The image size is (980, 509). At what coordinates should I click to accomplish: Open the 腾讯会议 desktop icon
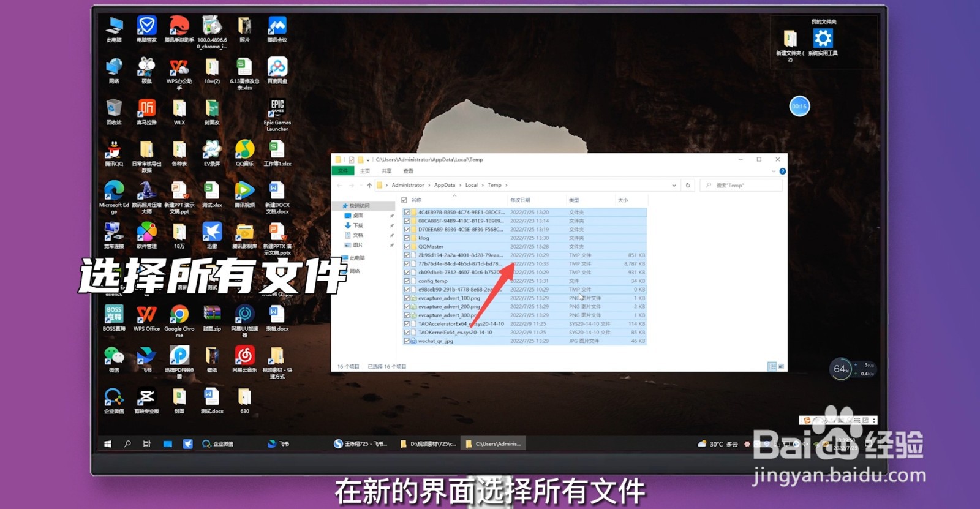click(277, 28)
